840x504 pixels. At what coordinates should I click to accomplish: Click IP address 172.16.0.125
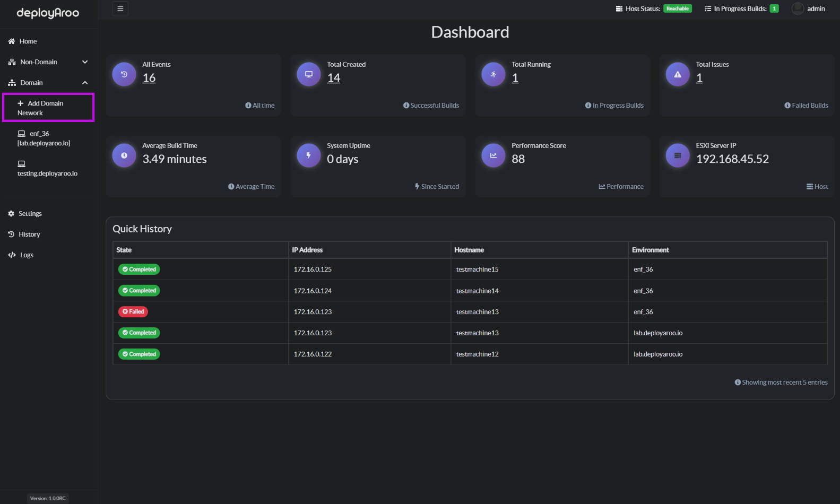[x=313, y=270]
